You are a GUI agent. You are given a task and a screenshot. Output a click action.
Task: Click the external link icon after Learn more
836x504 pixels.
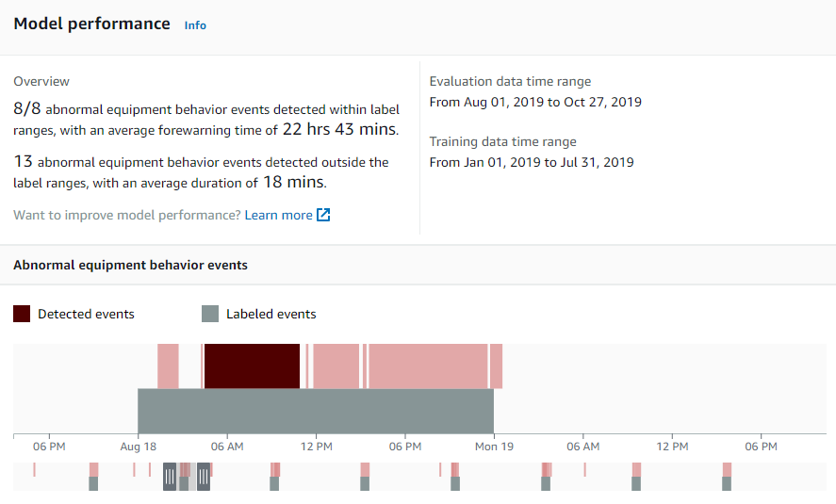(x=323, y=215)
